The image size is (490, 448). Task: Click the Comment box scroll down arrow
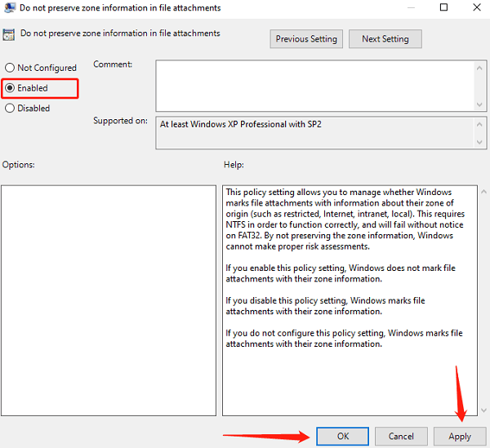point(479,104)
